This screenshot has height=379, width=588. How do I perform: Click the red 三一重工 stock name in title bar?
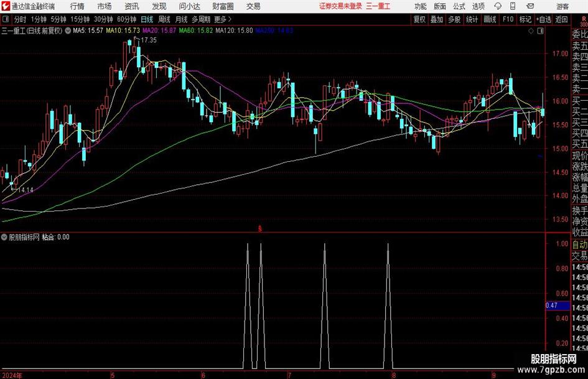click(x=378, y=6)
